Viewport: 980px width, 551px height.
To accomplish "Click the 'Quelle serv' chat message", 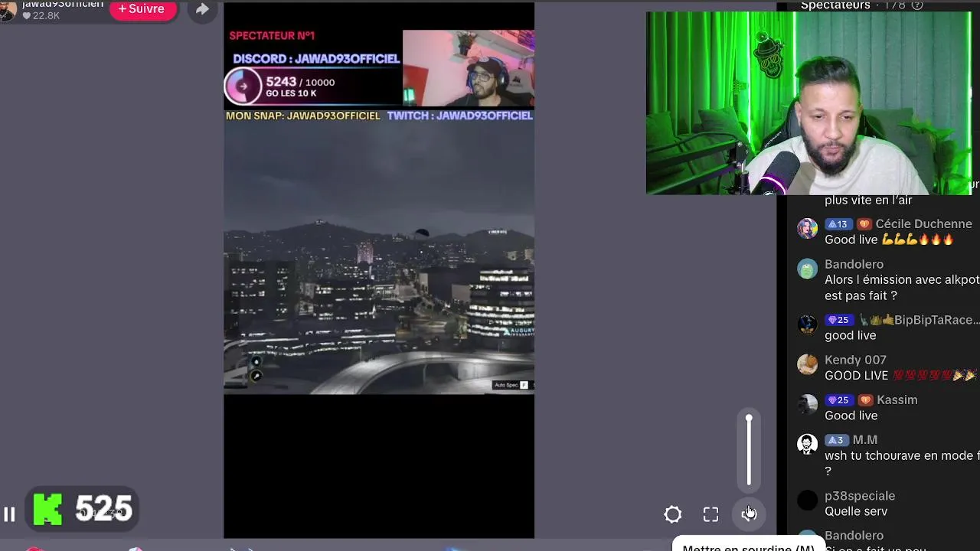I will point(856,511).
